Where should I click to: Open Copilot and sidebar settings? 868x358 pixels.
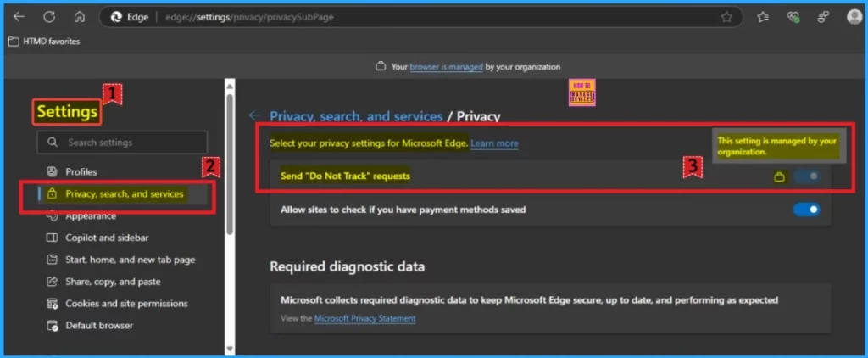point(107,238)
